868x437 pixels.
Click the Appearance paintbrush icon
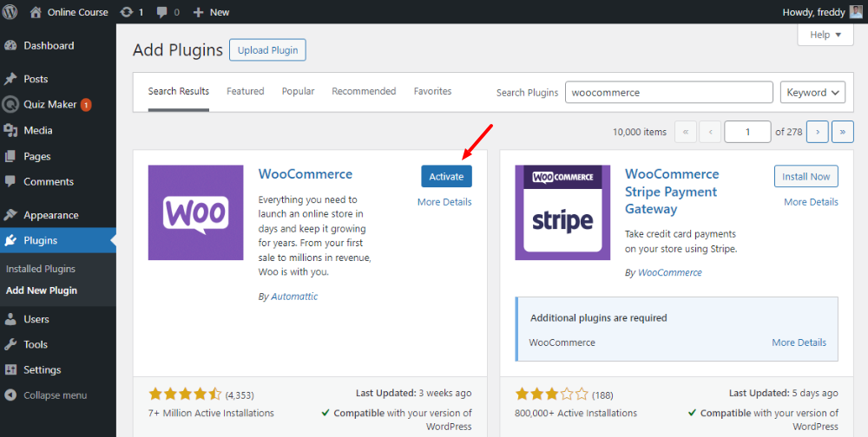(x=10, y=215)
